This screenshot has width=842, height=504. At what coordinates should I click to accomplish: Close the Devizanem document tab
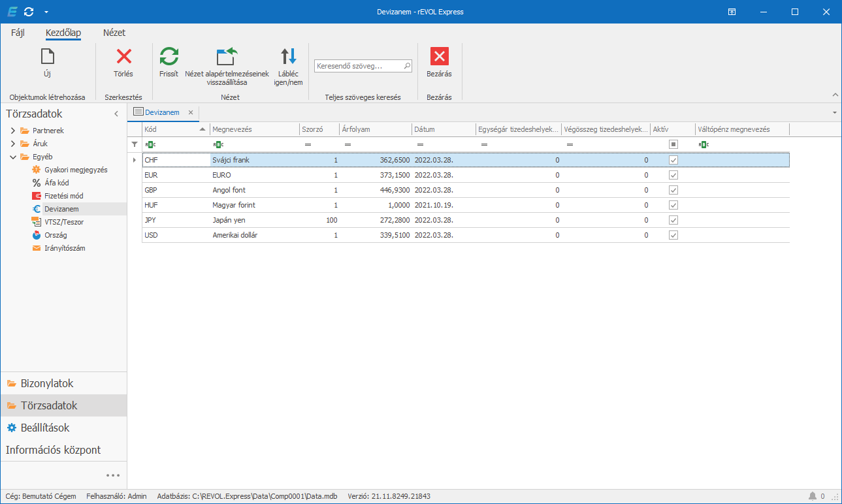point(191,112)
